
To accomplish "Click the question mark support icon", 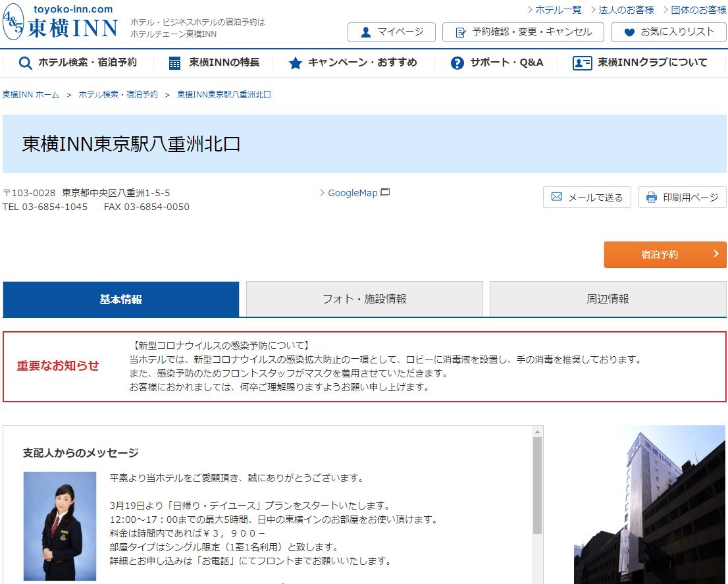I will (x=457, y=63).
